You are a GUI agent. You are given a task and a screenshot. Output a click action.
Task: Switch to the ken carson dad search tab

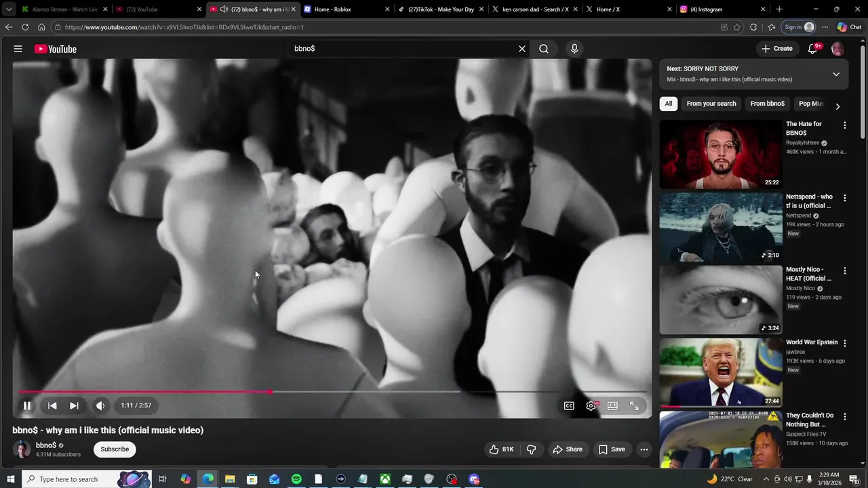534,9
